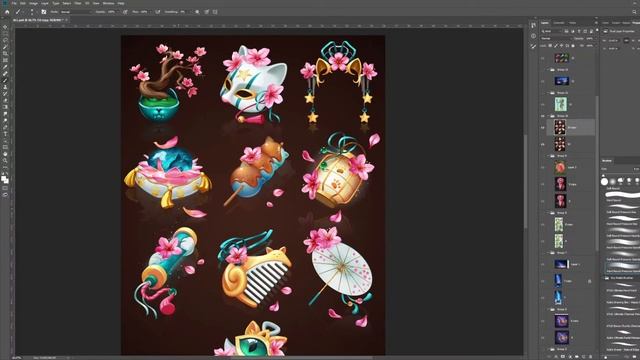This screenshot has height=360, width=640.
Task: Toggle pressure for opacity icon
Action: (125, 12)
